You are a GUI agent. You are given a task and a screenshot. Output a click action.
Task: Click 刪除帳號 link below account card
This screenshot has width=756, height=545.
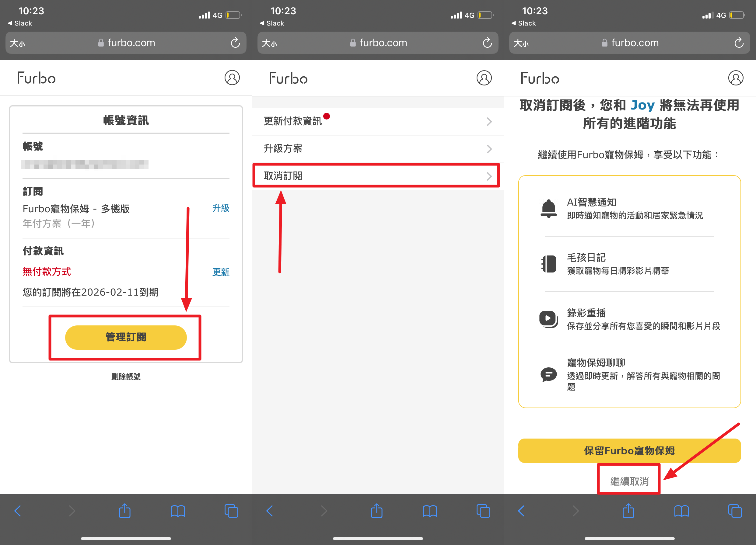click(126, 377)
